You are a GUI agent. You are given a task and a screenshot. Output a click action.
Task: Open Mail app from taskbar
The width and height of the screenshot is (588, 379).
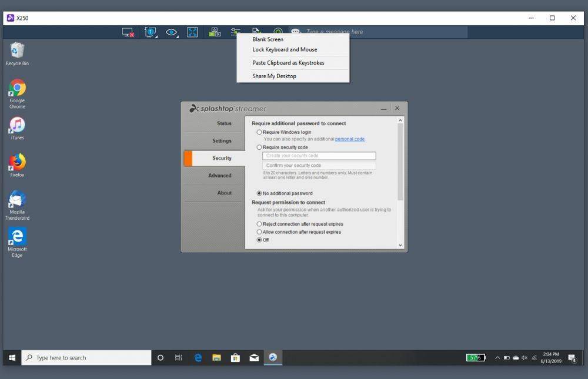[254, 358]
